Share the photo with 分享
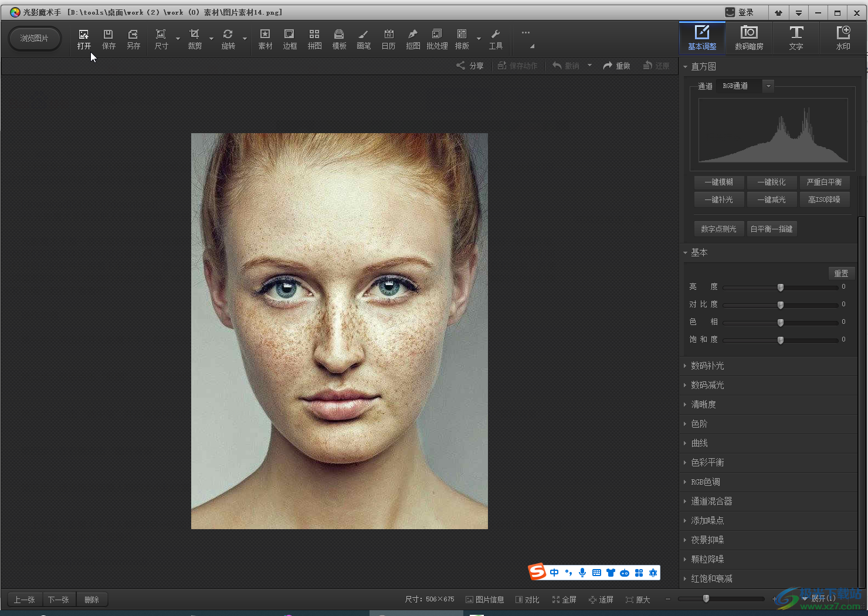The image size is (868, 616). tap(470, 66)
